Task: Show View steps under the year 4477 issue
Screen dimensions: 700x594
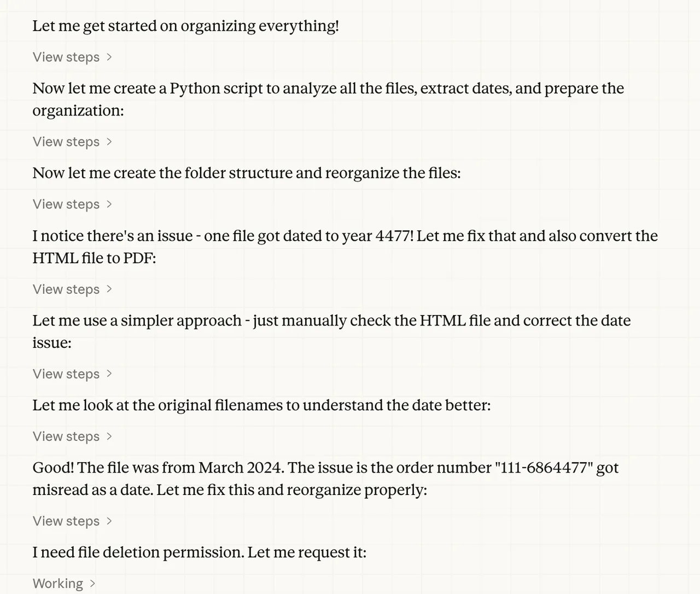Action: click(66, 289)
